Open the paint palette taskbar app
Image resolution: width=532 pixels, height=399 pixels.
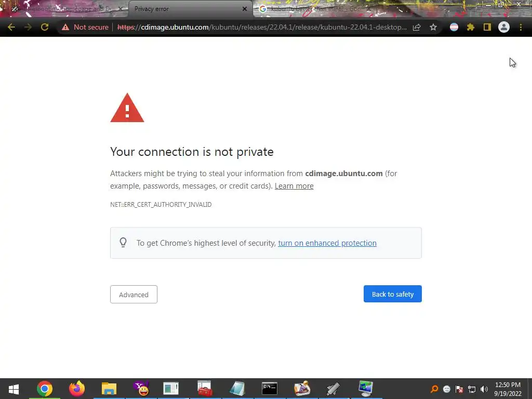click(x=302, y=389)
